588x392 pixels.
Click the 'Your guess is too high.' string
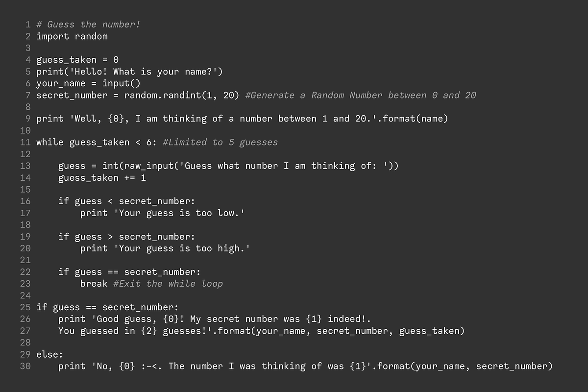pos(182,248)
